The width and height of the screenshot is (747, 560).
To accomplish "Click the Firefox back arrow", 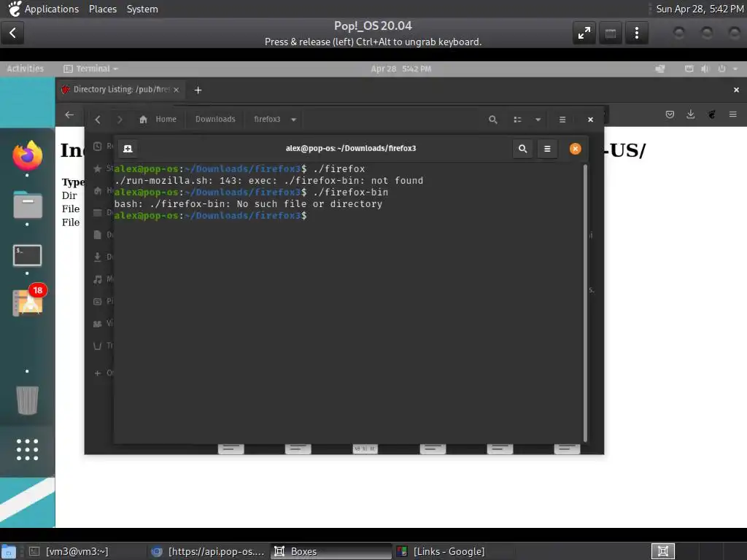I will tap(69, 114).
